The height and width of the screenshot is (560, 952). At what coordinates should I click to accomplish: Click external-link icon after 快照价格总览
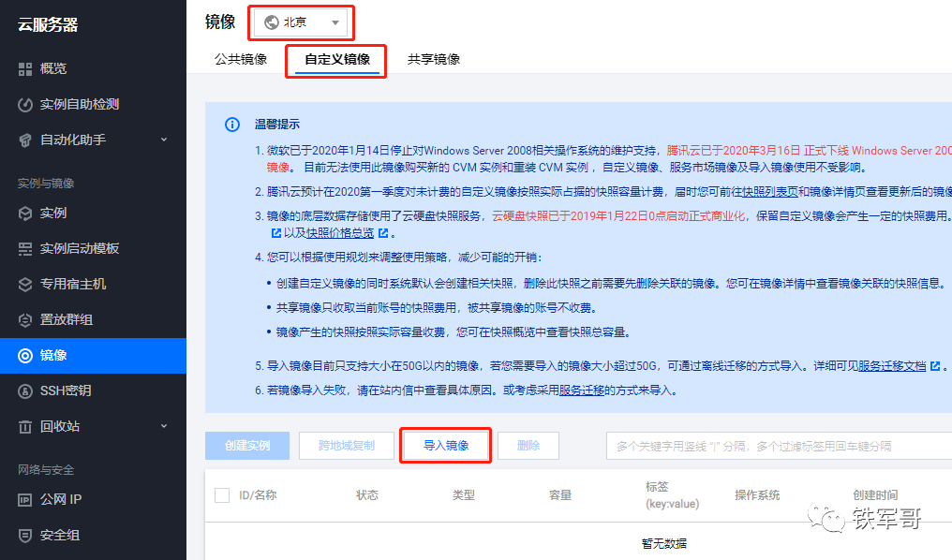(x=383, y=233)
